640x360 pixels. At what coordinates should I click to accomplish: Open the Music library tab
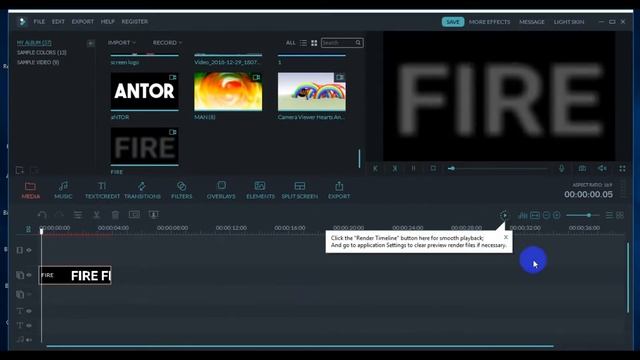63,190
